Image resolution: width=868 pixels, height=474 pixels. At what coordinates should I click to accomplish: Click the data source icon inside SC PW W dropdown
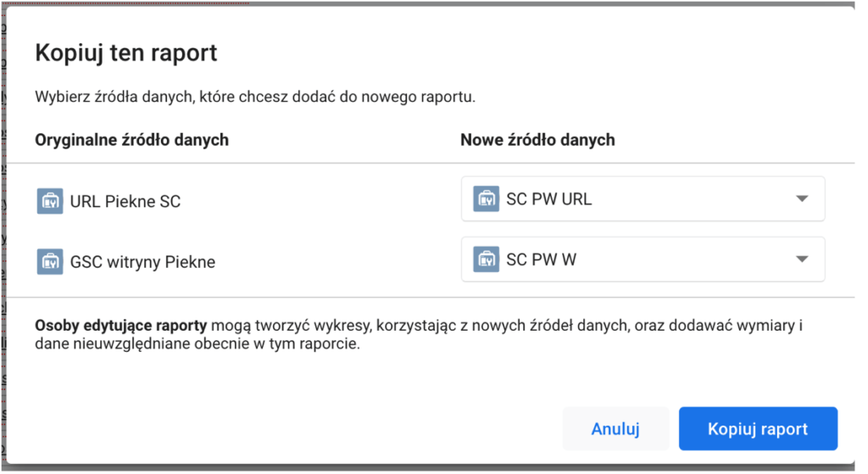(x=486, y=259)
